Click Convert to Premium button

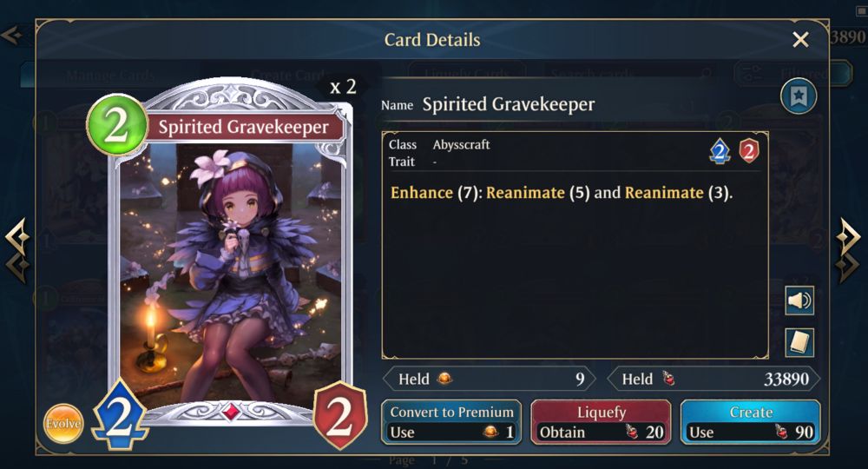click(451, 422)
